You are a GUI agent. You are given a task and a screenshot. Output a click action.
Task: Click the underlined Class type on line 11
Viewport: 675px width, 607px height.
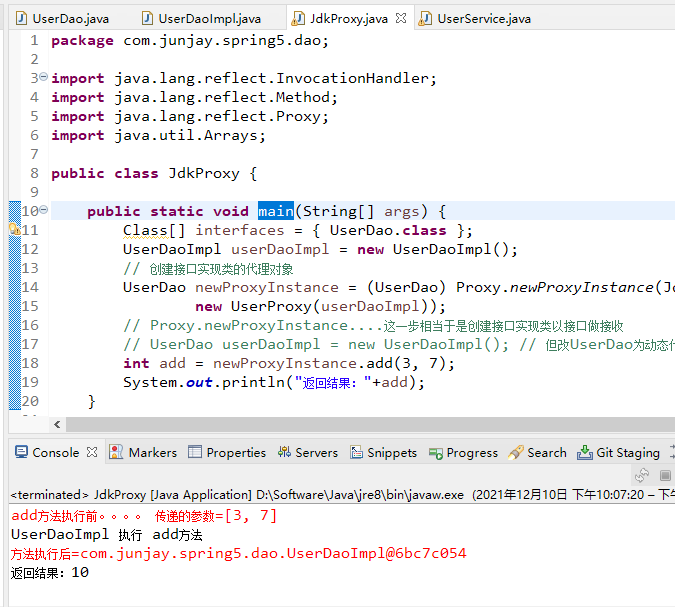(x=145, y=230)
